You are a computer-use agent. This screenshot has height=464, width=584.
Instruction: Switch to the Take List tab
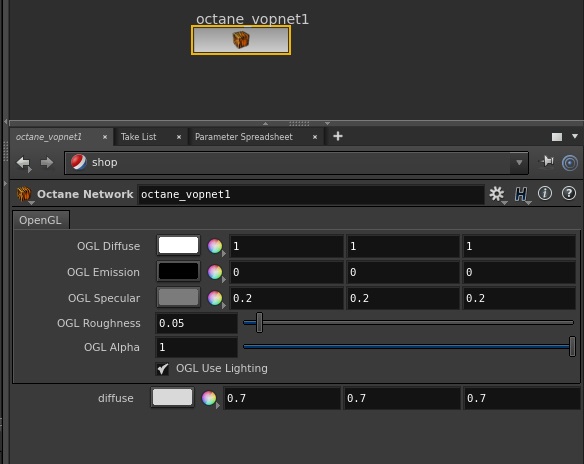[x=139, y=137]
